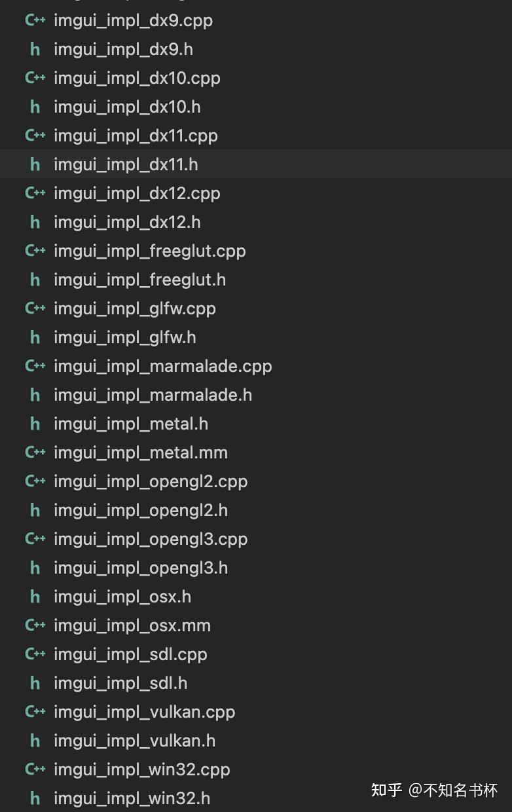This screenshot has height=812, width=512.
Task: Open imgui_impl_dx12.cpp in the editor
Action: click(137, 193)
